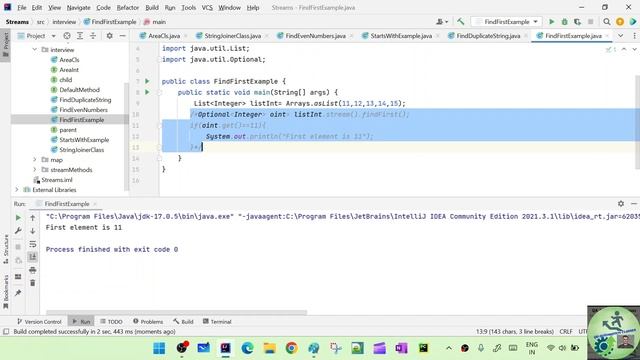This screenshot has width=640, height=360.
Task: Clear all console output trash icon
Action: pos(33,283)
